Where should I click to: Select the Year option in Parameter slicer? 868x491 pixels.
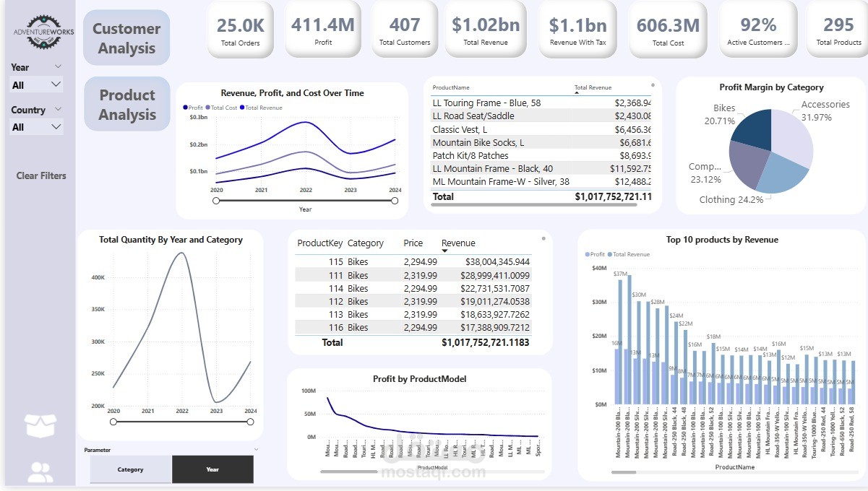coord(212,469)
